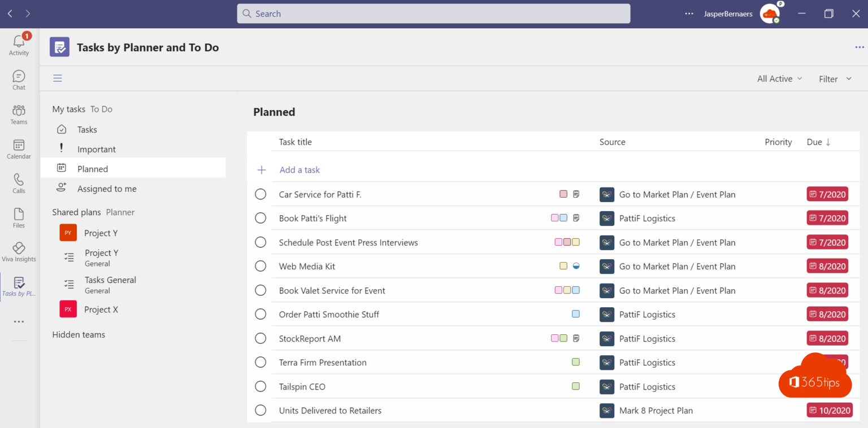Click the Search bar at the top
Viewport: 868px width, 428px height.
pos(433,14)
